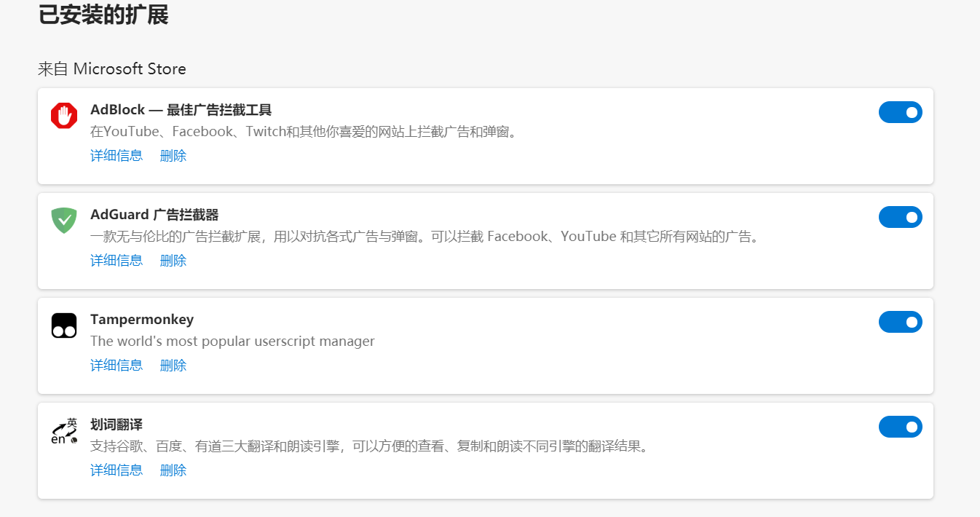Click the AdBlock red stop-hand icon

click(x=64, y=116)
